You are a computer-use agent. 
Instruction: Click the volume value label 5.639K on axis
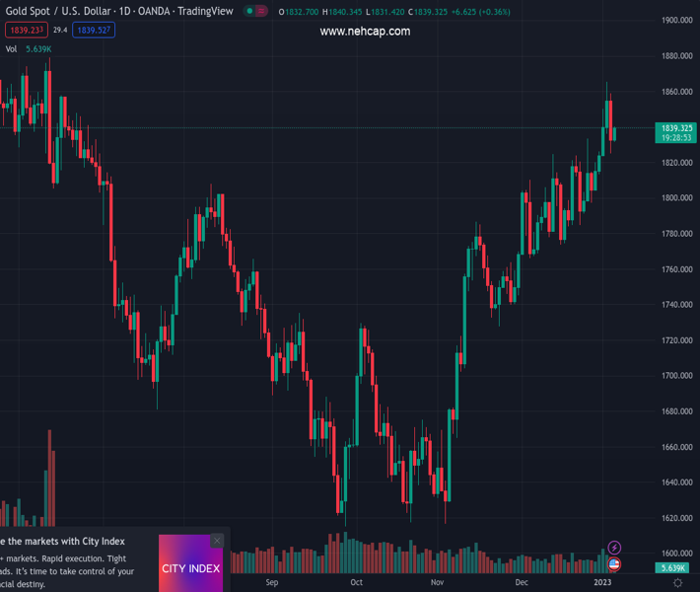674,568
